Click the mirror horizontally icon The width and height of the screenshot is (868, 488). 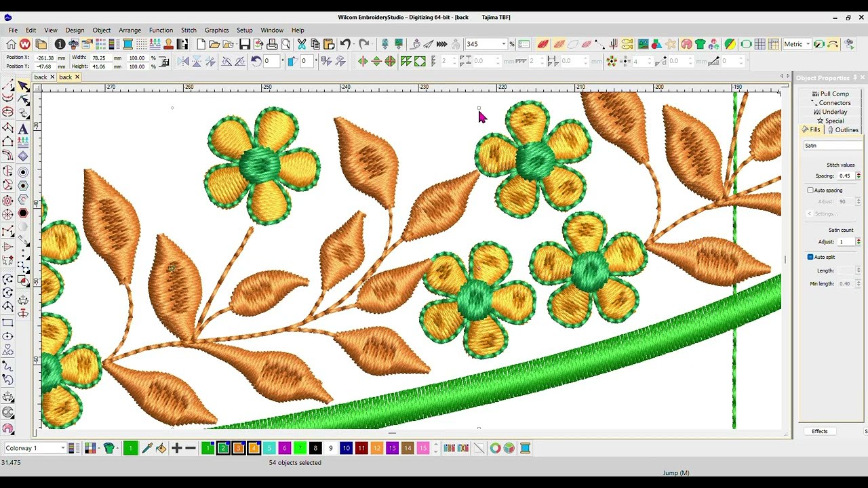point(182,61)
